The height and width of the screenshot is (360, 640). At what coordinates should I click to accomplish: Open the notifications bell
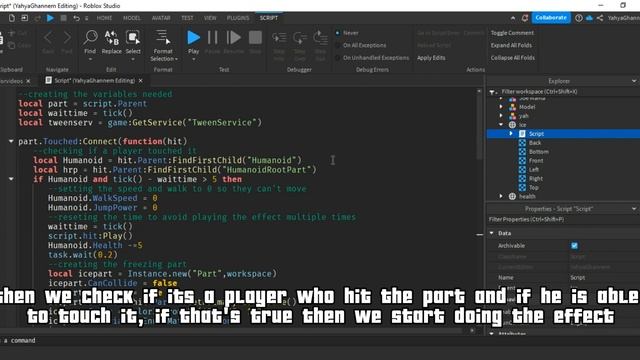525,18
